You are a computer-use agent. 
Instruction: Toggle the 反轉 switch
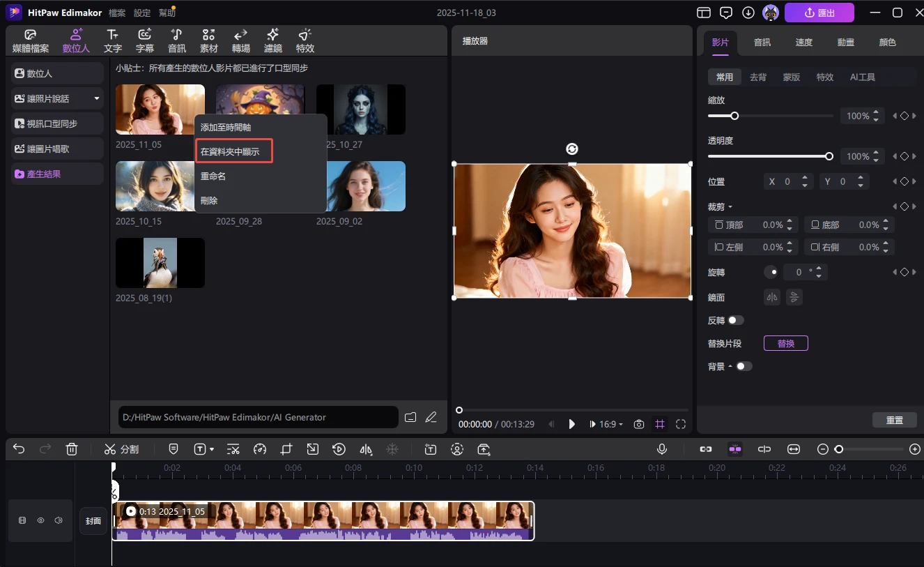[736, 320]
